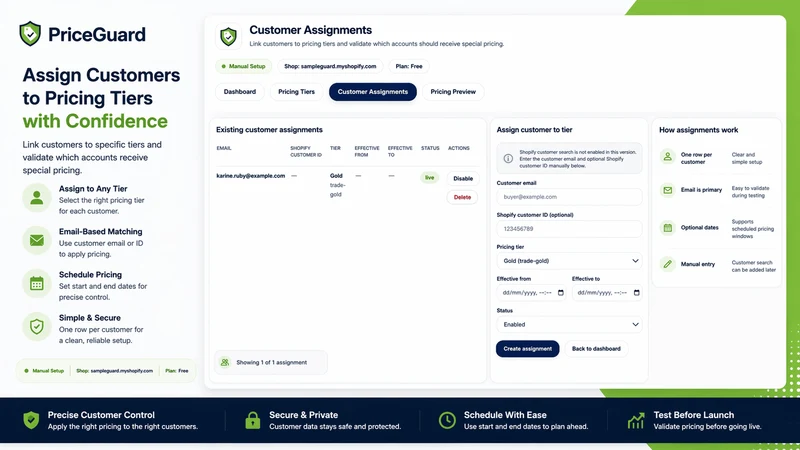Switch to the Dashboard tab
The height and width of the screenshot is (450, 800).
click(240, 92)
